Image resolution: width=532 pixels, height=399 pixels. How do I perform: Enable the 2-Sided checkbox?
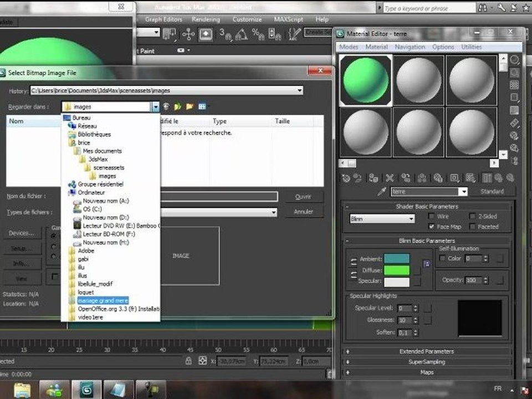pos(472,216)
